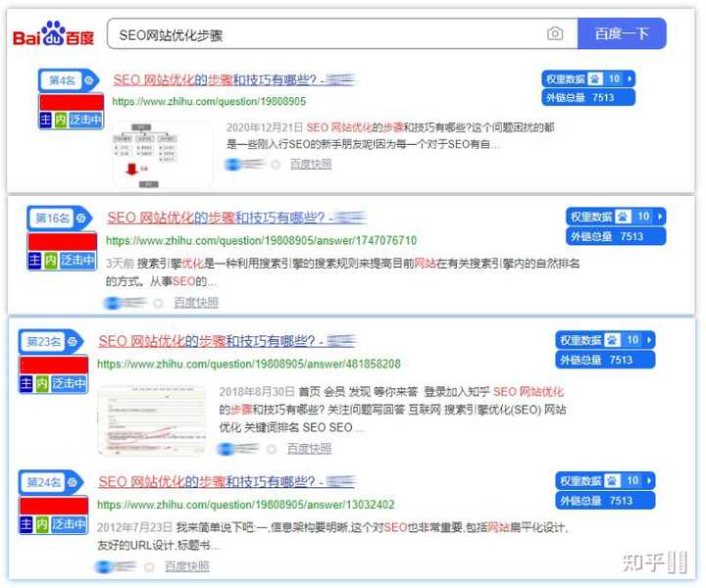Click paw icon in 第4名 权重数据 badge
706x588 pixels.
(595, 79)
